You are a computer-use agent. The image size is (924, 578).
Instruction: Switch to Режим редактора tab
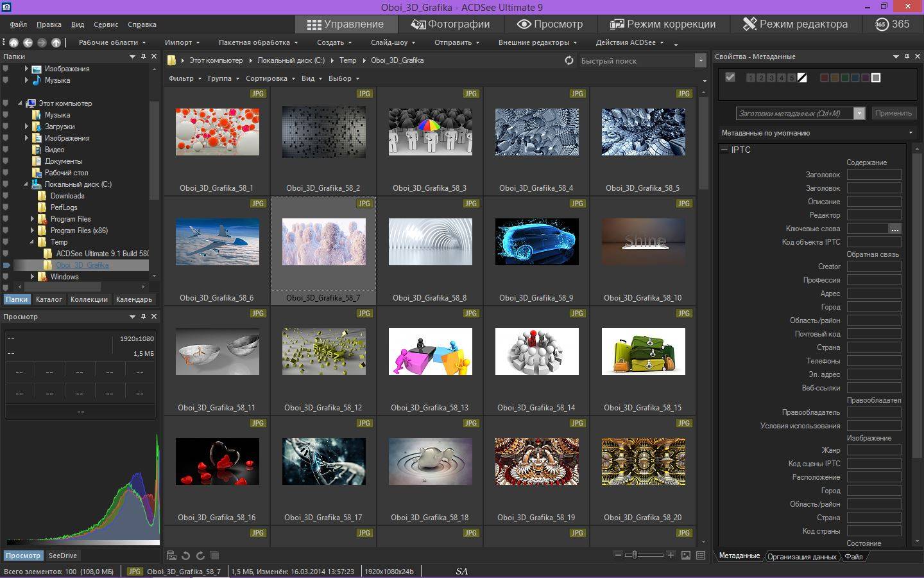pyautogui.click(x=795, y=24)
